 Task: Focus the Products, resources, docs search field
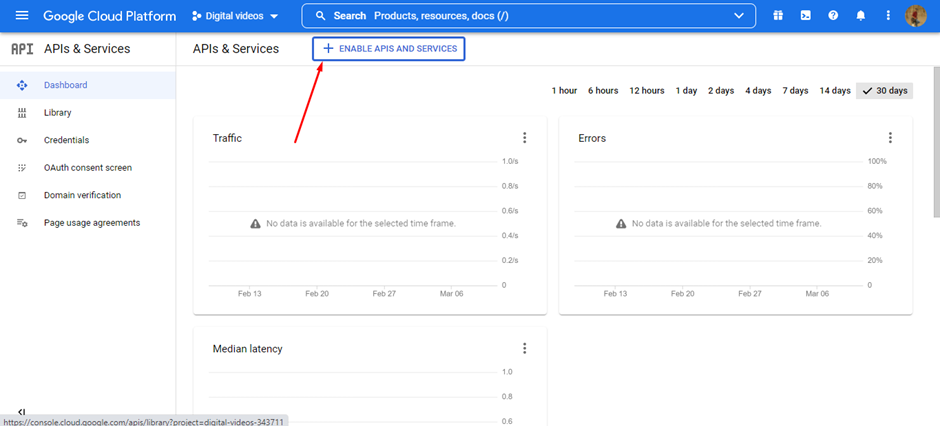click(x=529, y=16)
